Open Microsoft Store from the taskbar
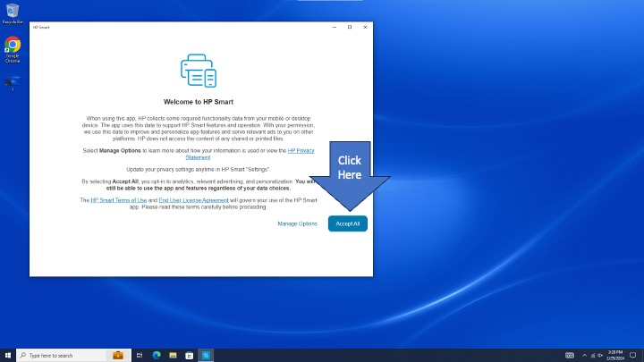This screenshot has height=362, width=644. coord(190,356)
